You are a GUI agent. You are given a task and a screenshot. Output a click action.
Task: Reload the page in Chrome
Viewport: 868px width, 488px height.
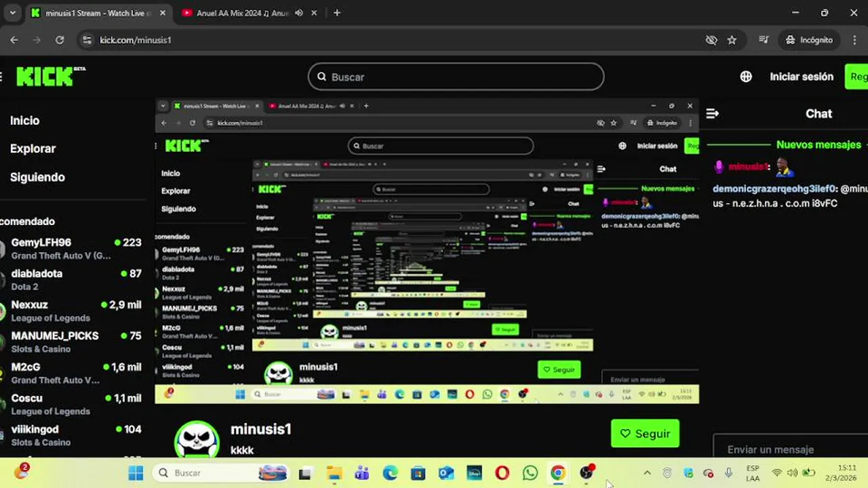[60, 40]
